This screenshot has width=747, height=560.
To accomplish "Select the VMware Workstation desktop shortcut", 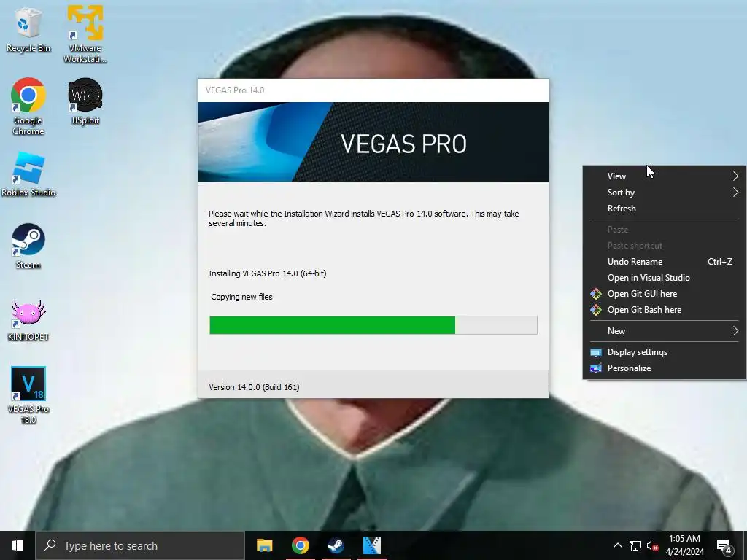I will tap(85, 34).
